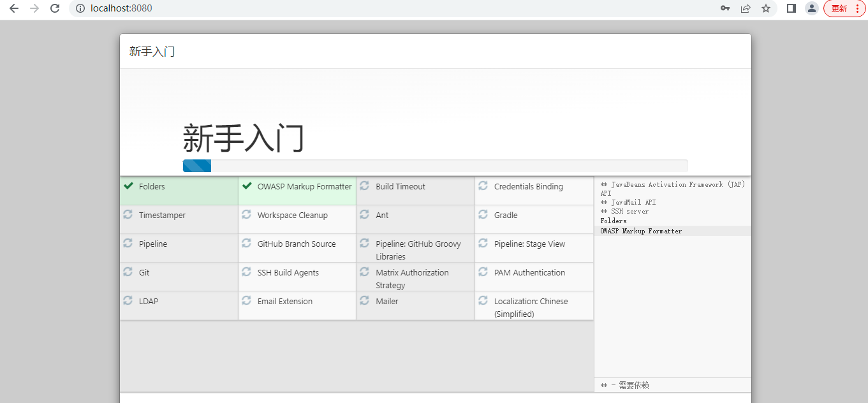This screenshot has width=868, height=403.
Task: Open the browser side panel icon
Action: point(791,8)
